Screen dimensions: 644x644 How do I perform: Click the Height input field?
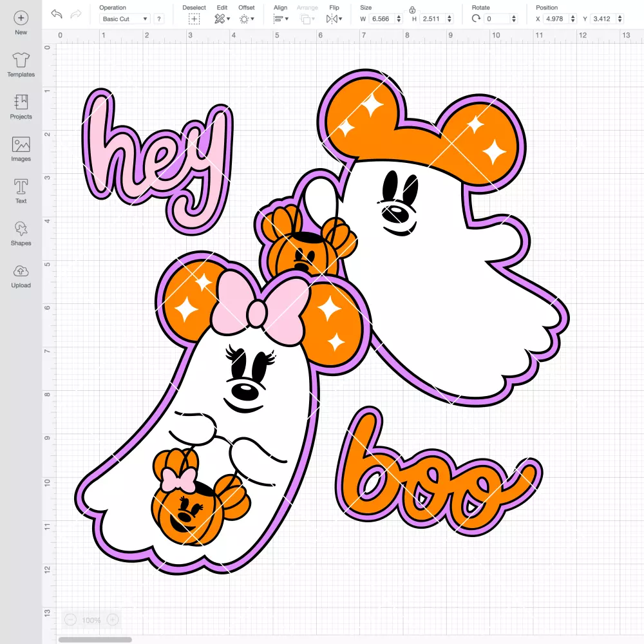click(433, 19)
